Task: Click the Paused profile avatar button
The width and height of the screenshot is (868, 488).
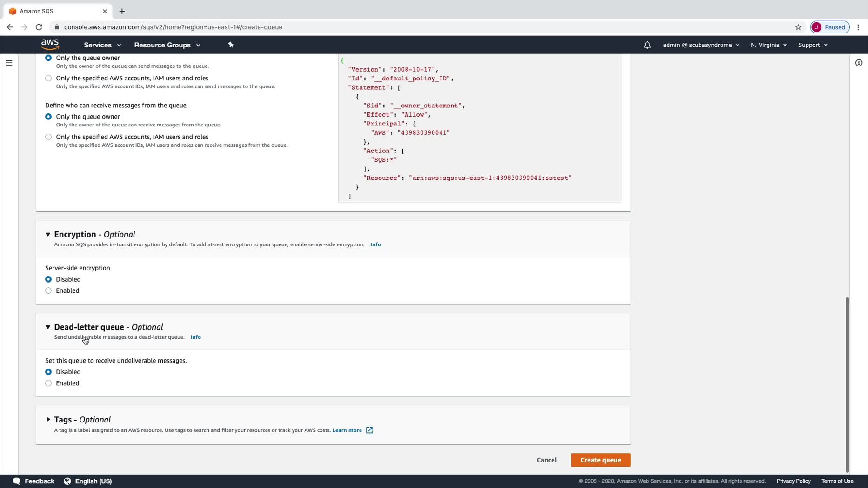Action: [x=830, y=27]
